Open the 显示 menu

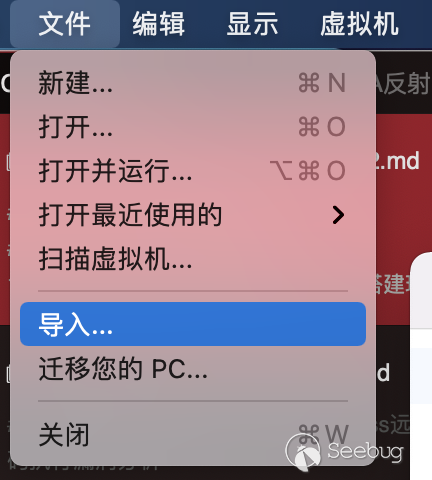pyautogui.click(x=252, y=24)
